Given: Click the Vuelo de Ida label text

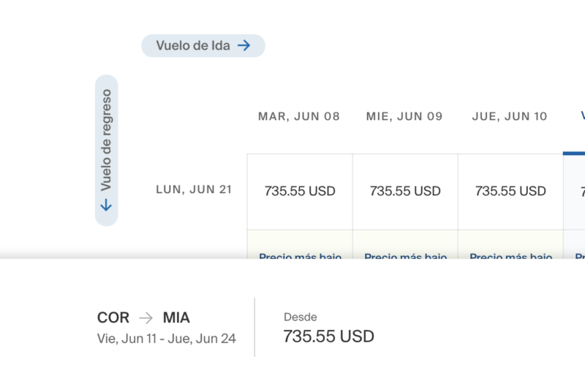Looking at the screenshot, I should pos(193,45).
